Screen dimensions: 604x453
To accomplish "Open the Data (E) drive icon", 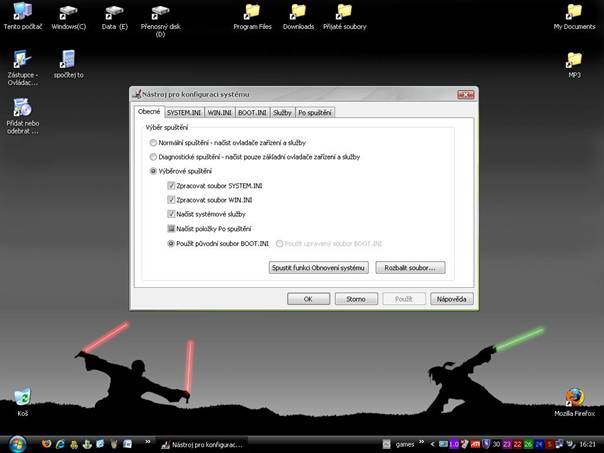I will click(x=114, y=15).
